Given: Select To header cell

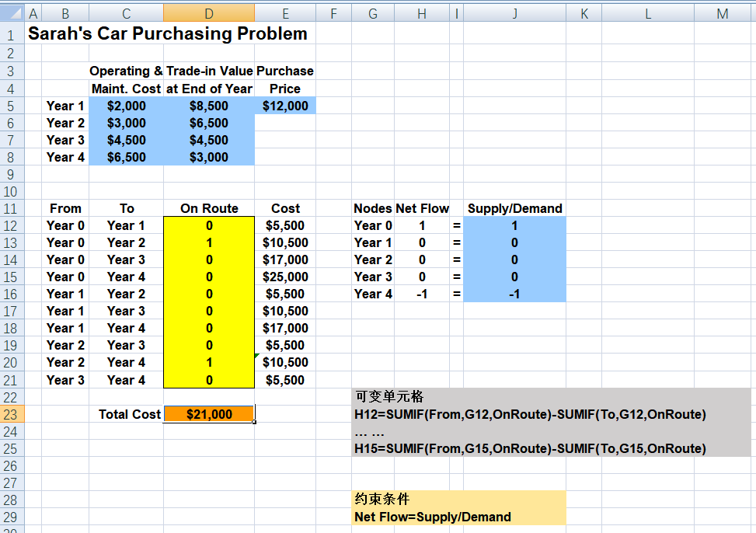Looking at the screenshot, I should pos(127,208).
